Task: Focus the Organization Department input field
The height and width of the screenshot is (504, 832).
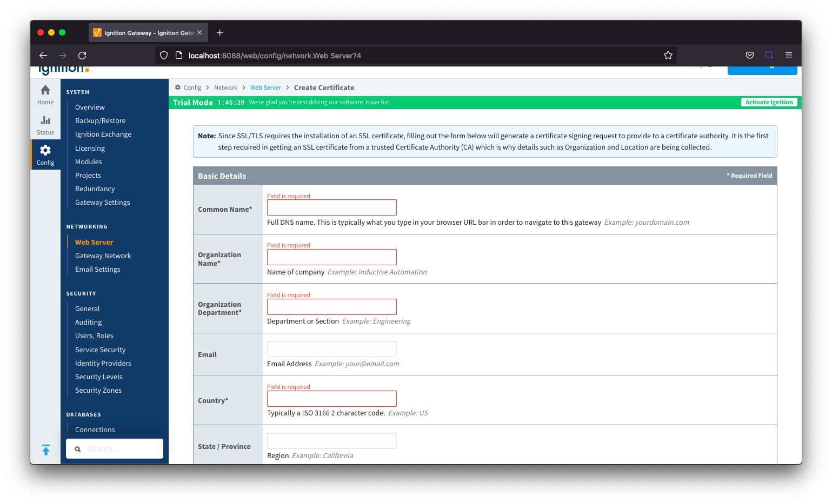Action: point(332,307)
